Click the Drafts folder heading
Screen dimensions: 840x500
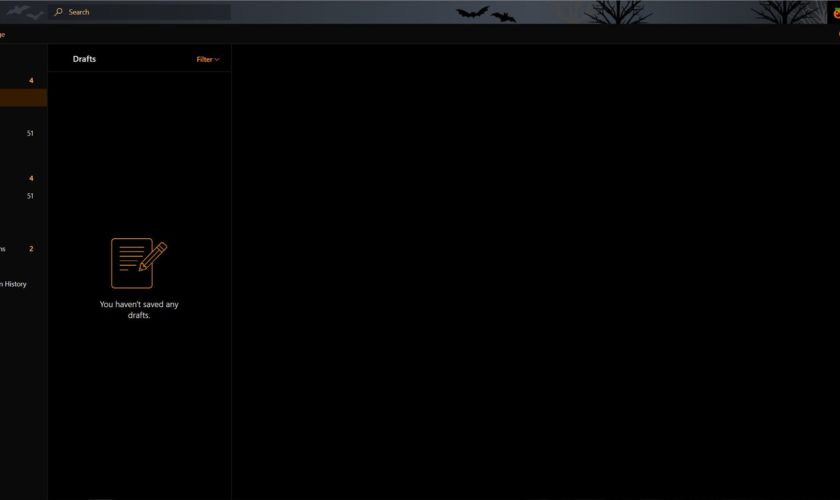pyautogui.click(x=84, y=59)
